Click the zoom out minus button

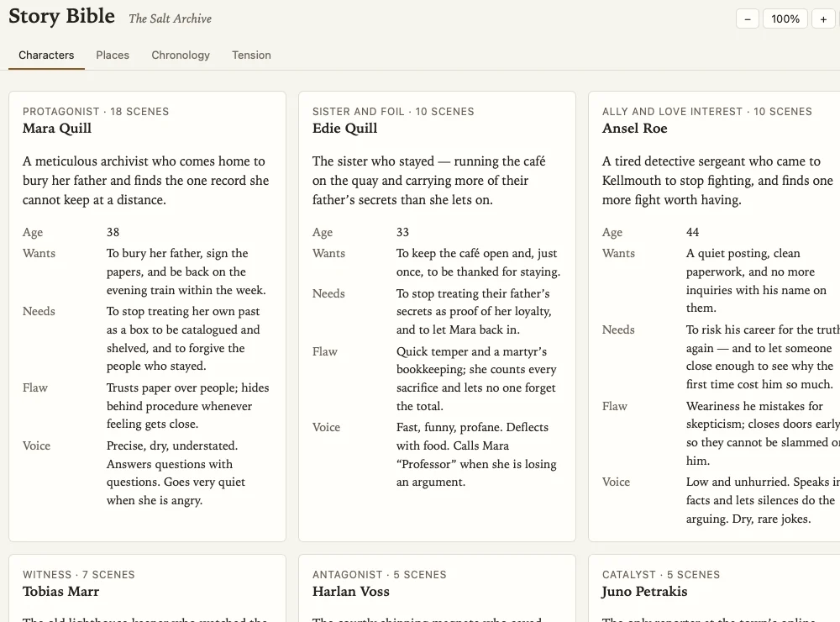point(748,19)
